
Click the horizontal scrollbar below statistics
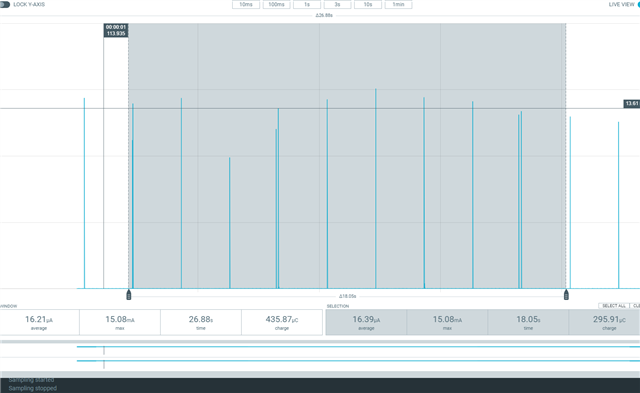[320, 342]
